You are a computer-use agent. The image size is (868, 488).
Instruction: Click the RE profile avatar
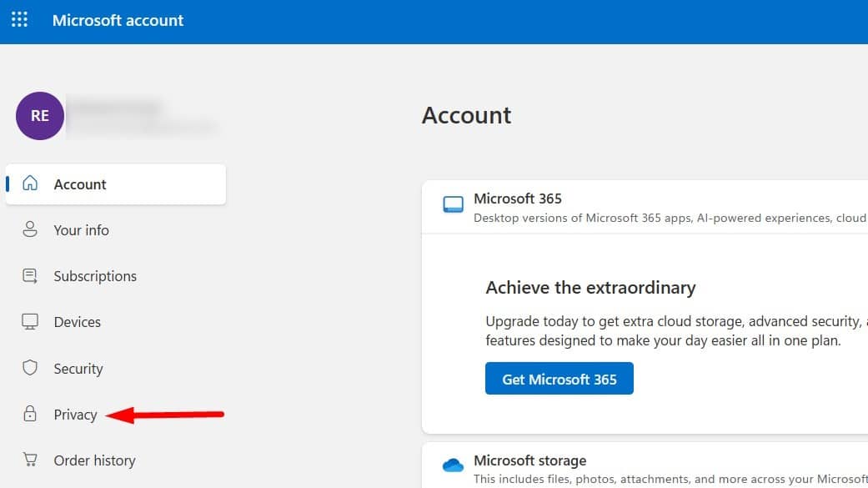40,116
